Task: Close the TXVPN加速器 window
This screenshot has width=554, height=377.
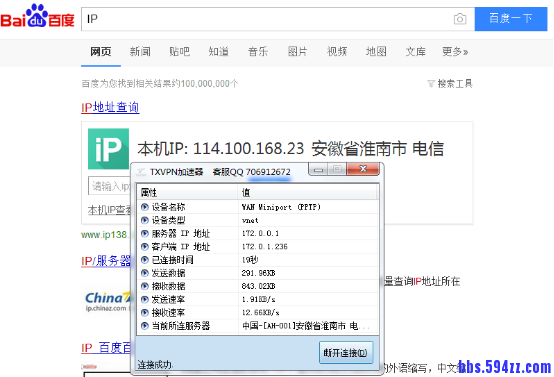Action: 363,169
